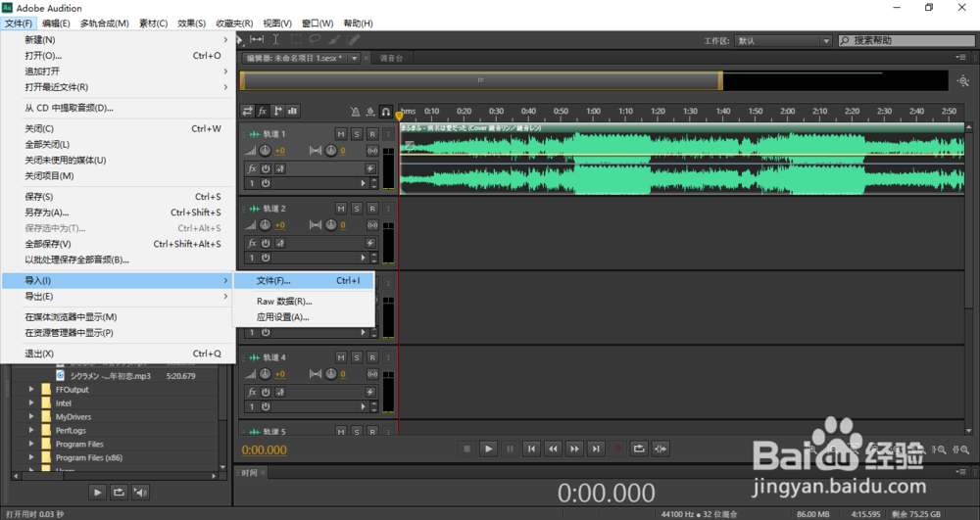Open the track inputs/outputs view button
The height and width of the screenshot is (520, 980).
(x=248, y=111)
